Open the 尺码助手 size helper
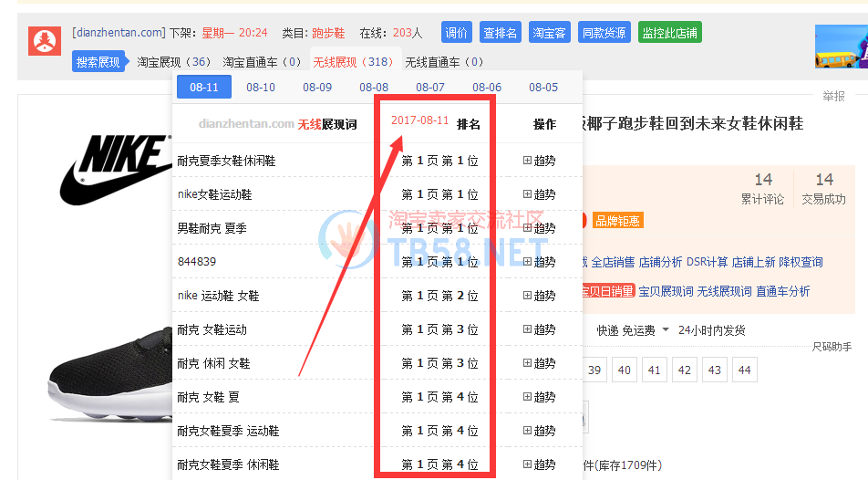Screen dimensions: 868x480 click(x=832, y=347)
